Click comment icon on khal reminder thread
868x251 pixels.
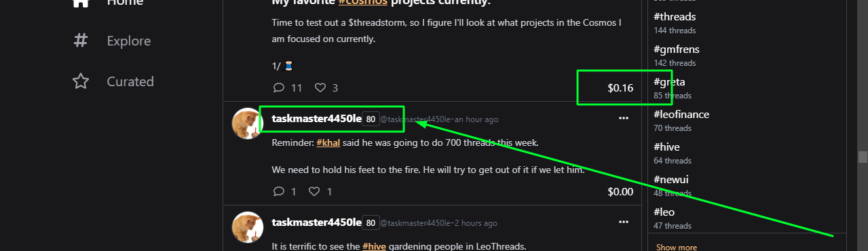278,191
